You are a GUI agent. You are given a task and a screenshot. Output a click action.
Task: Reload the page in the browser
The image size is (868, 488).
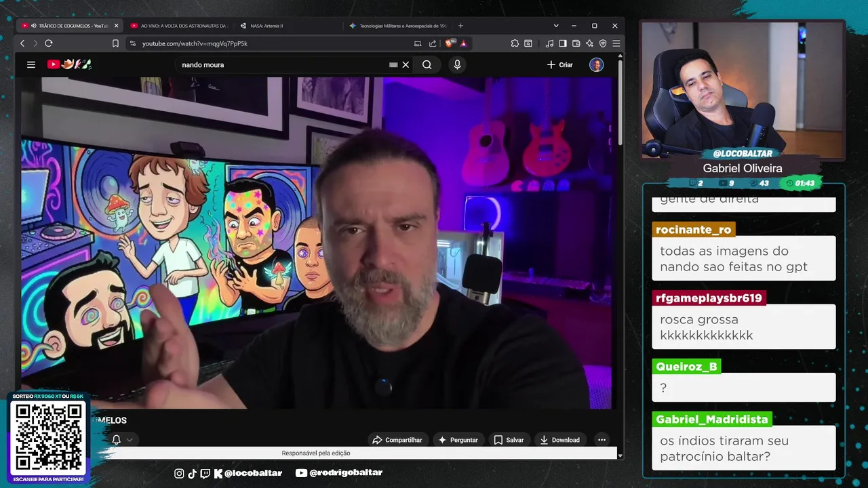(x=48, y=43)
